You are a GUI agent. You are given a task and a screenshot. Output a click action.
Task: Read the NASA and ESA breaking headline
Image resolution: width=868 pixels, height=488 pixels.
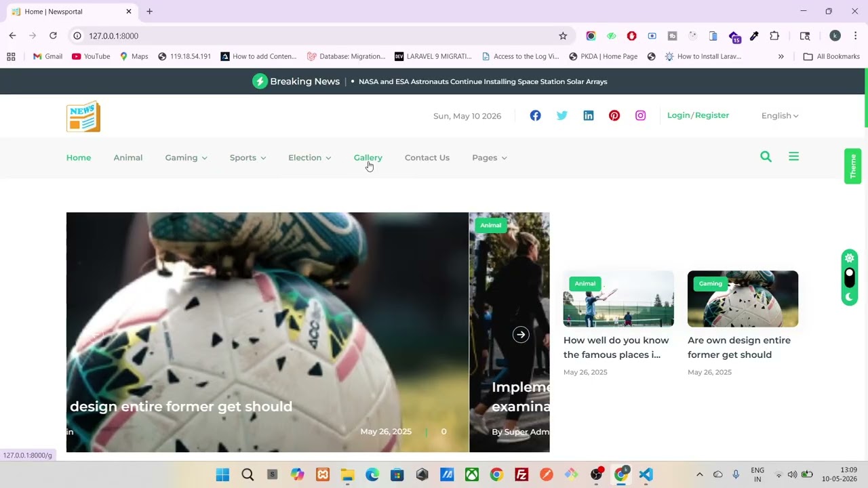(483, 81)
